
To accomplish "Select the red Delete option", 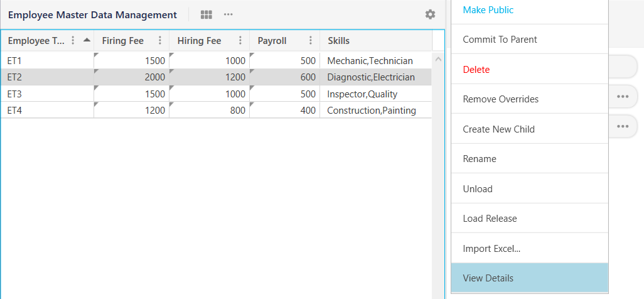I will [529, 70].
